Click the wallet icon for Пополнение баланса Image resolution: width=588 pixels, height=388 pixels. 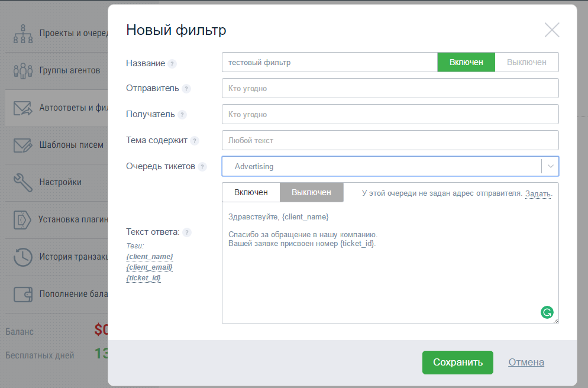[22, 294]
